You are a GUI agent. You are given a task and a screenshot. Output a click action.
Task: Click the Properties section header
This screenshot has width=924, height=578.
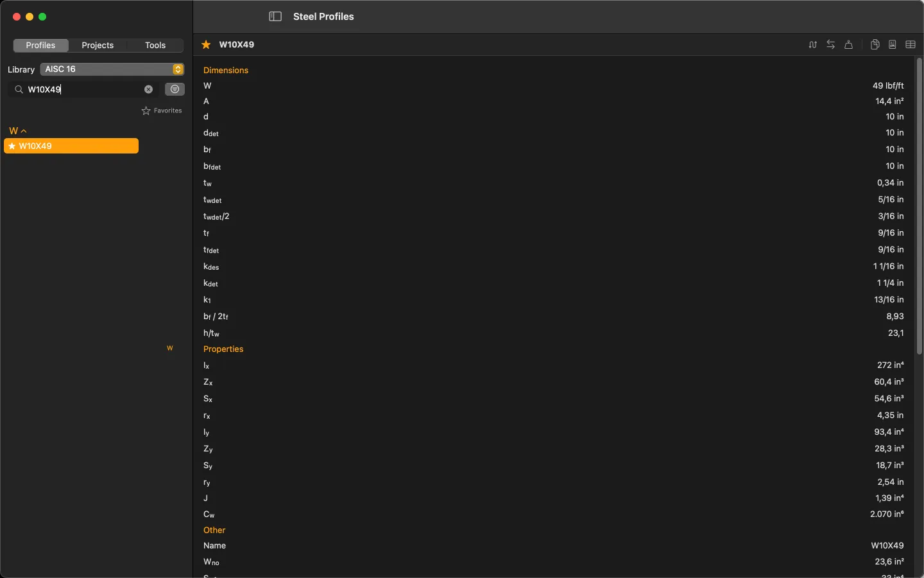pyautogui.click(x=223, y=349)
